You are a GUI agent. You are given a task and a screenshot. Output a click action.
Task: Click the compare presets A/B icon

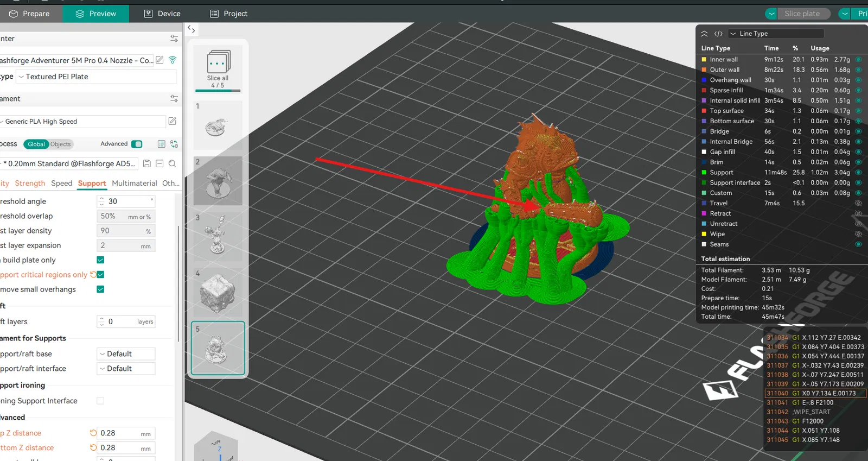[x=174, y=144]
